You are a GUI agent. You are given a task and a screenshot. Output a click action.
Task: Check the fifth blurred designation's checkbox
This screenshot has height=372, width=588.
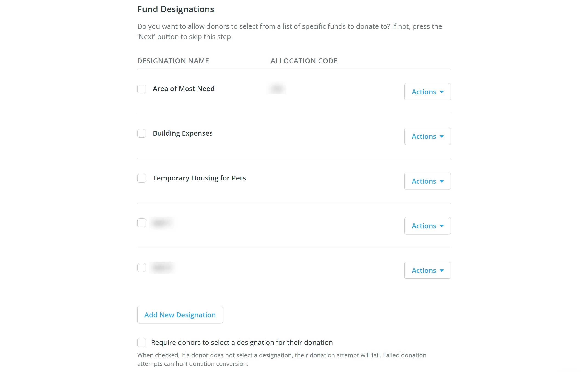coord(142,267)
